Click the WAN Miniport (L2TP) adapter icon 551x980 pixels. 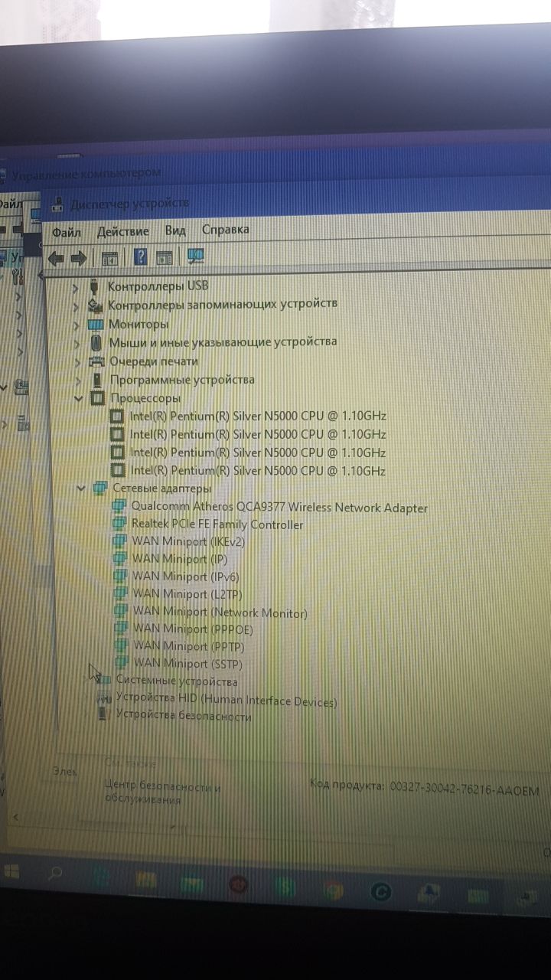pyautogui.click(x=120, y=593)
